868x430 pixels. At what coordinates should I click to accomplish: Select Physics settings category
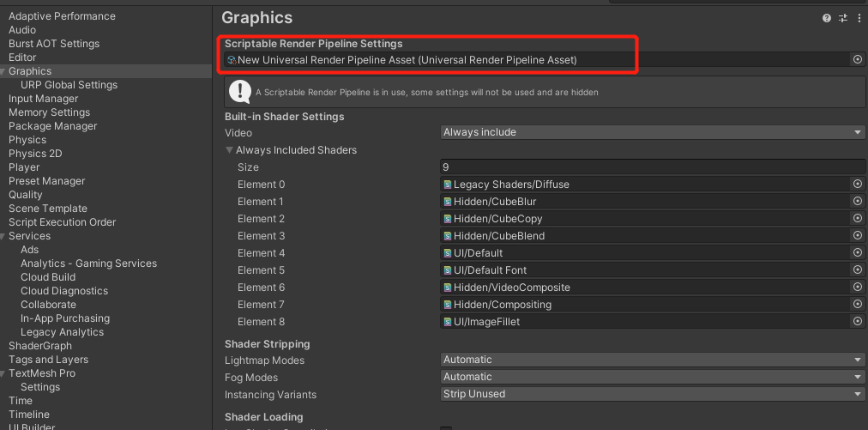[x=27, y=140]
